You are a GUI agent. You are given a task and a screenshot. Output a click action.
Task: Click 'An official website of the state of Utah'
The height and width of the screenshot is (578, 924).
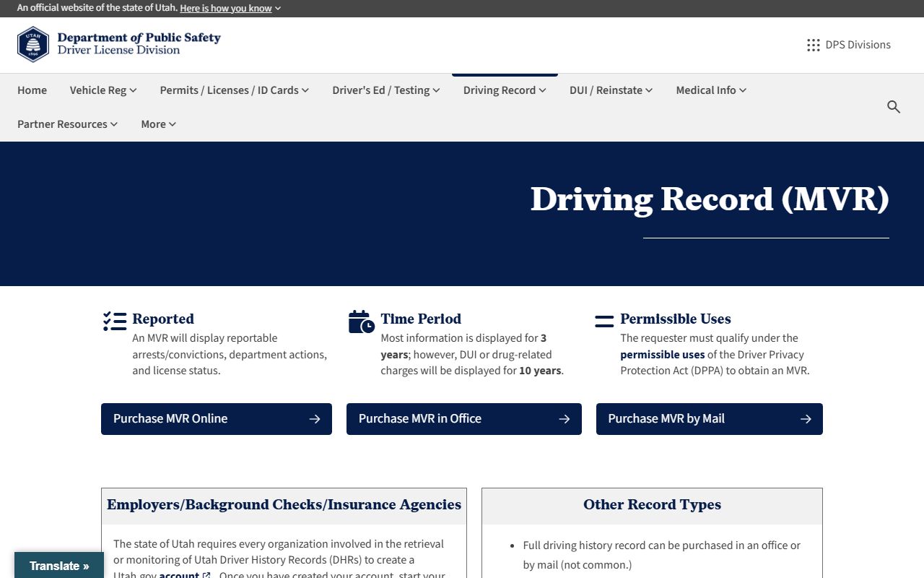coord(97,9)
